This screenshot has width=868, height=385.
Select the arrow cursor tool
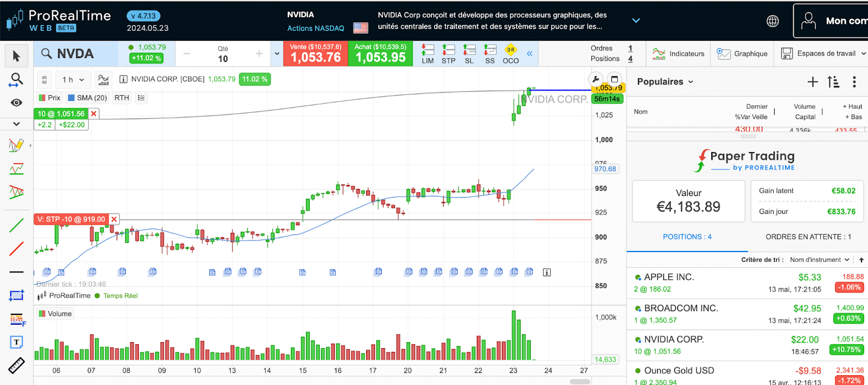pos(16,56)
